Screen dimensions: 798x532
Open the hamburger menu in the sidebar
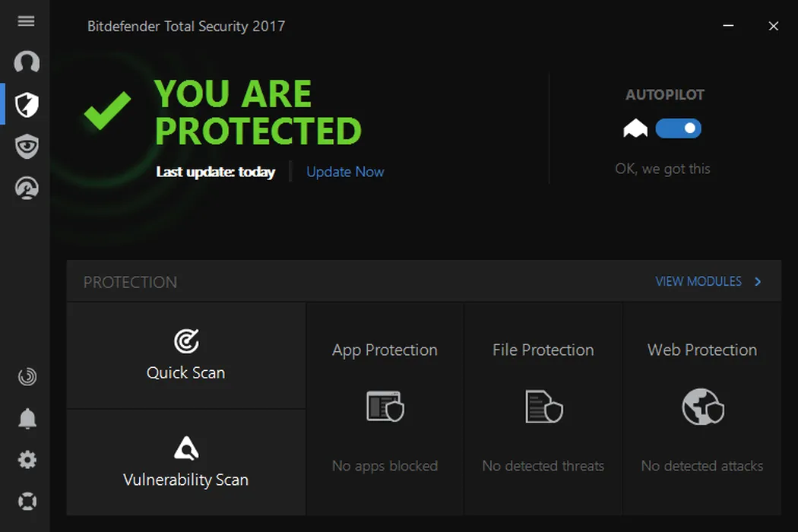point(27,21)
